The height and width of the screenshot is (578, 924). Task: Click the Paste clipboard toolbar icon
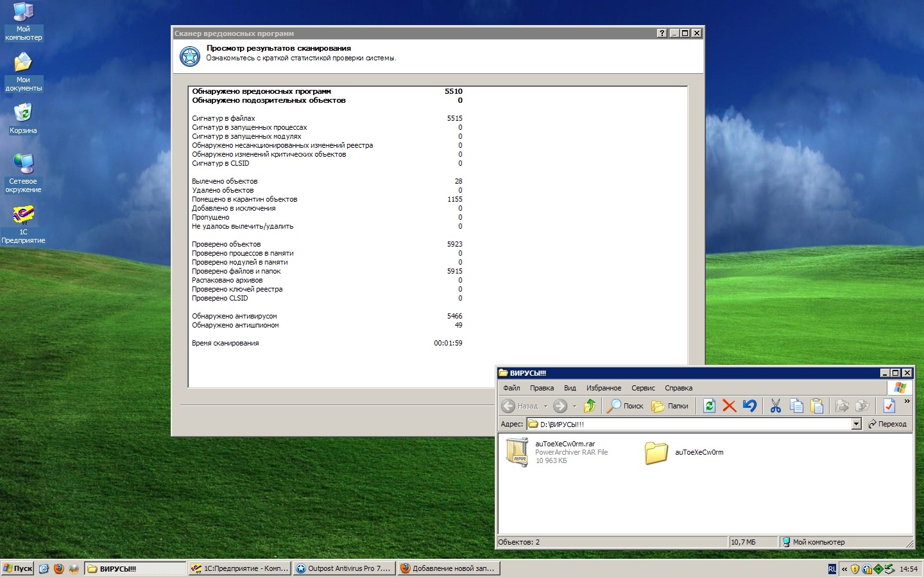[x=817, y=406]
